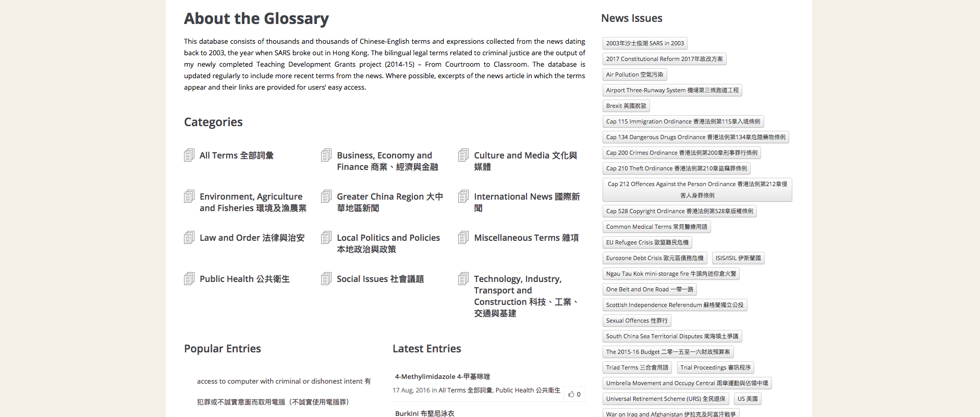The image size is (980, 417).
Task: Click the document icon beside Public Health
Action: (189, 279)
